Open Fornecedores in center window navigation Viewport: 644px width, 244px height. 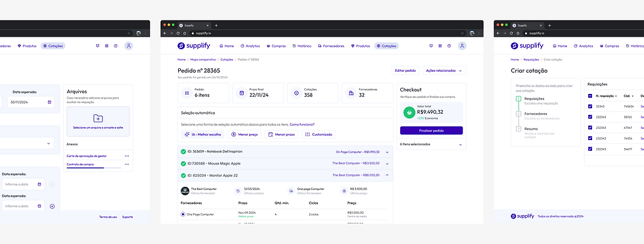pos(331,46)
